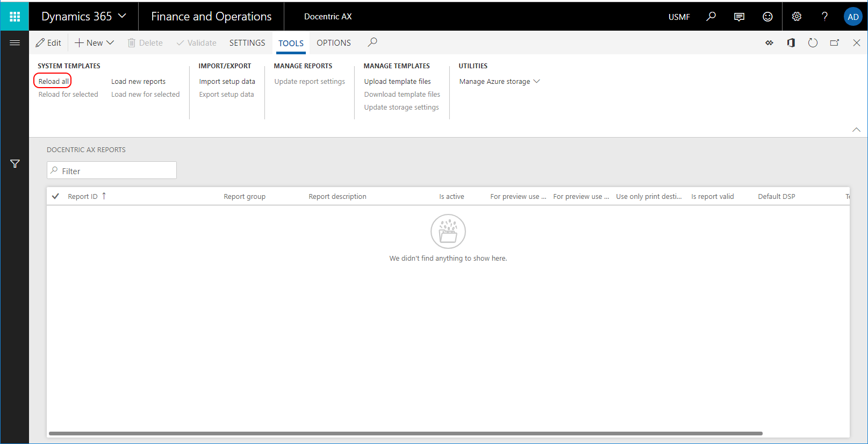Switch to the OPTIONS tab

pyautogui.click(x=334, y=43)
